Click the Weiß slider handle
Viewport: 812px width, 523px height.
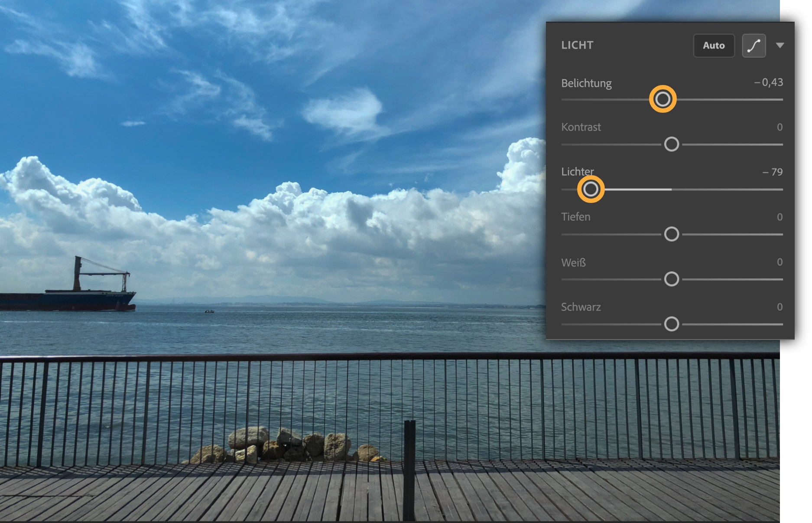[672, 279]
